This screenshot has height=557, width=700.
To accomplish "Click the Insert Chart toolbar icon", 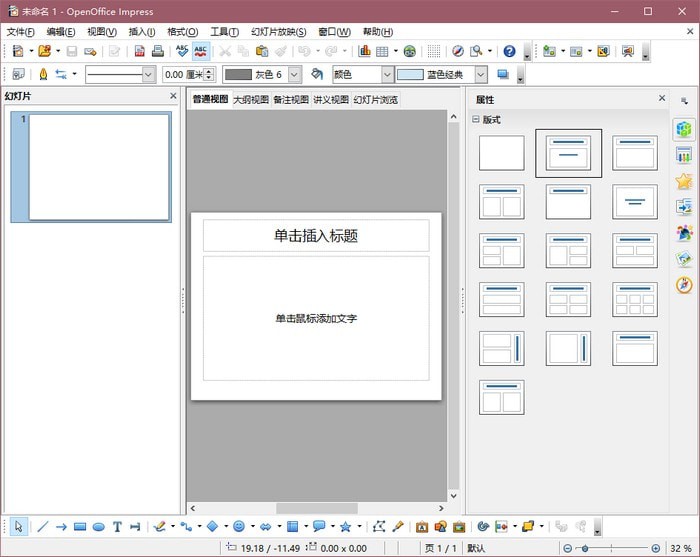I will [364, 51].
